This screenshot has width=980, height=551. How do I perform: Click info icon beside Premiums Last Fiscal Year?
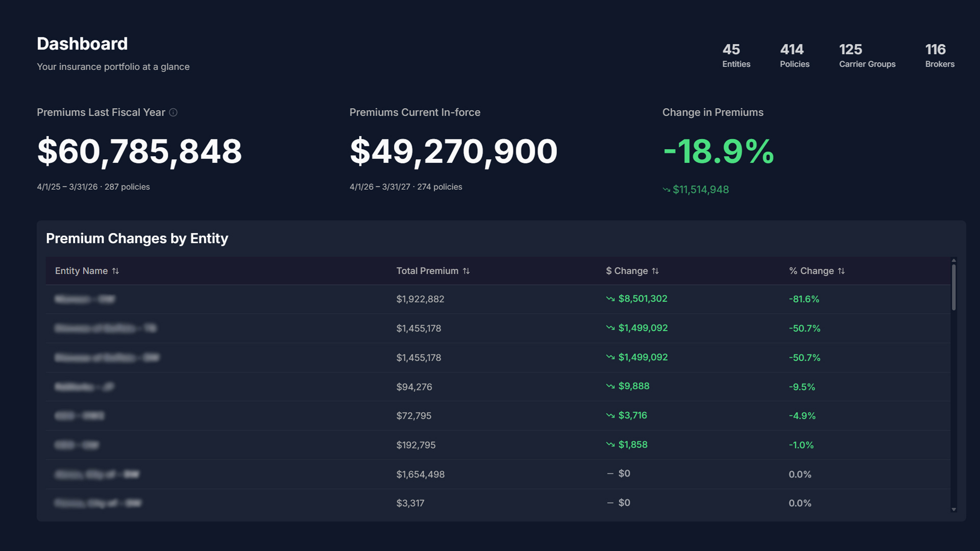pyautogui.click(x=173, y=112)
